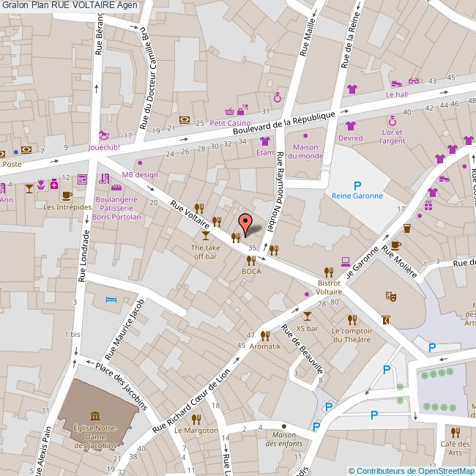Viewport: 476px width, 476px height.
Task: Select Le comptoir du Théâtre restaurant icon
Action: coord(352,319)
